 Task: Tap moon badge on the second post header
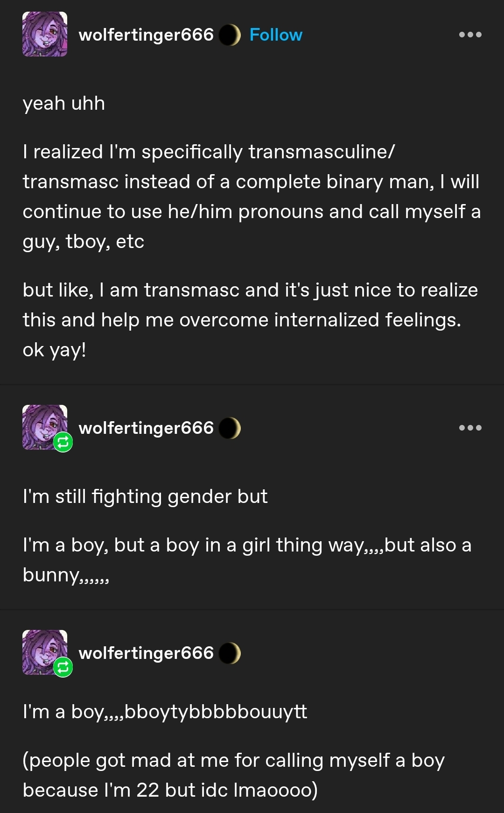(x=230, y=428)
